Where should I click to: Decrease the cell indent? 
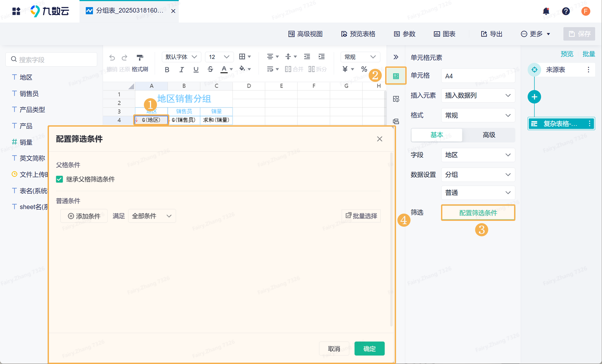click(x=307, y=57)
